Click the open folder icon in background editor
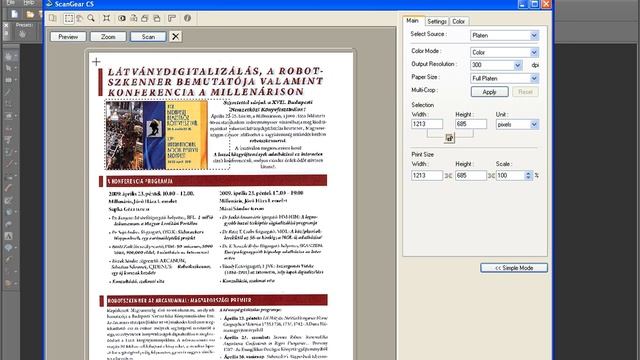640x360 pixels. [30, 14]
